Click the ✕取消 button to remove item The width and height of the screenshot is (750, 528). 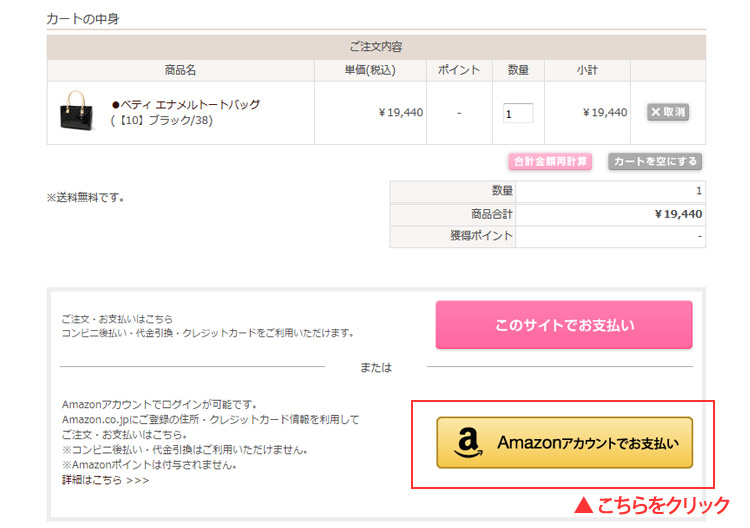point(668,112)
